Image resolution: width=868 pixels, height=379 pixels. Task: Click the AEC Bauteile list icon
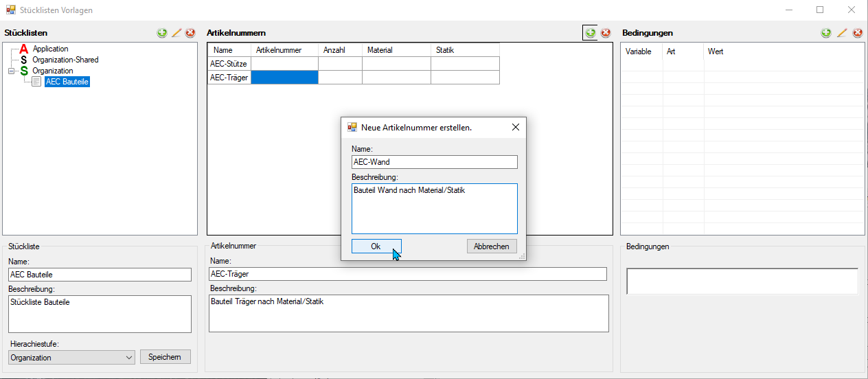point(36,82)
